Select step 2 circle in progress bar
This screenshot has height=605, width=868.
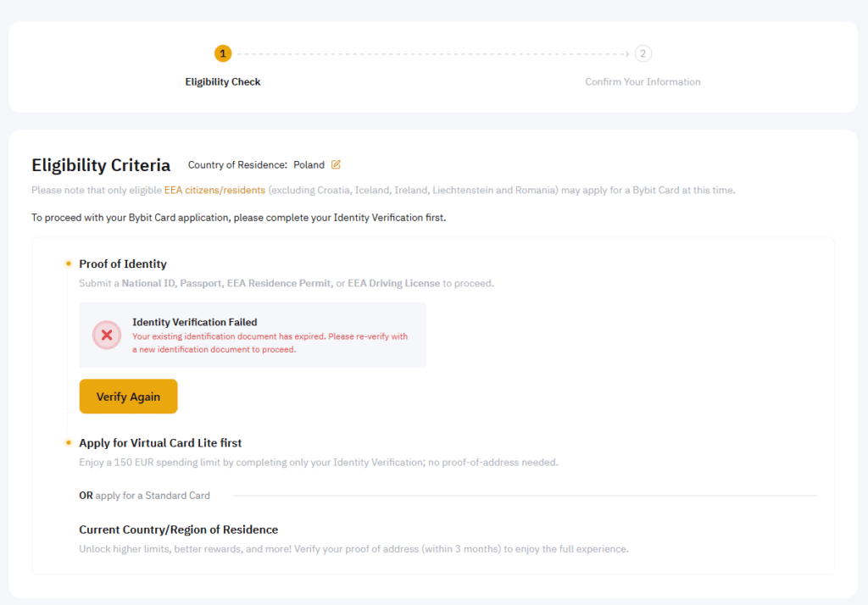(x=643, y=53)
